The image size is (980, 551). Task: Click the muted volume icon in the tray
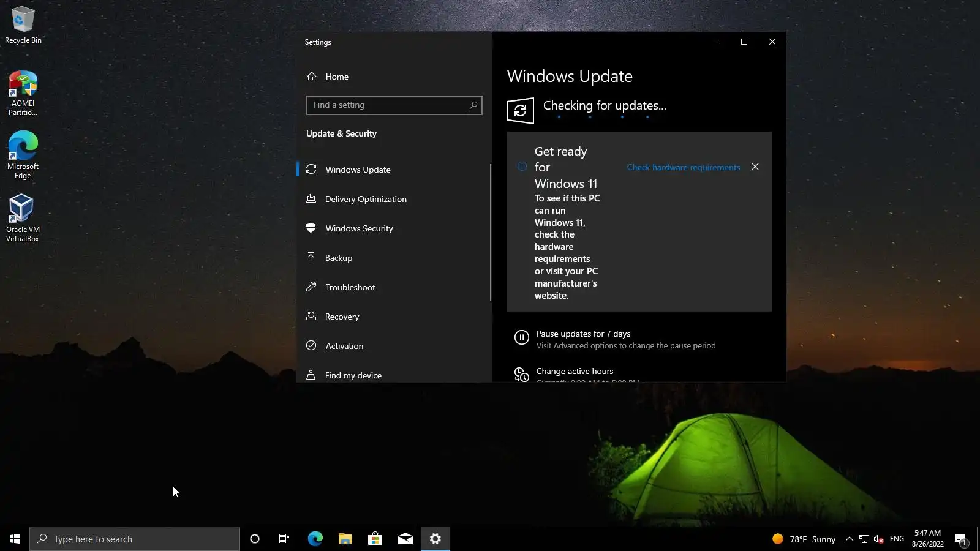(x=879, y=539)
